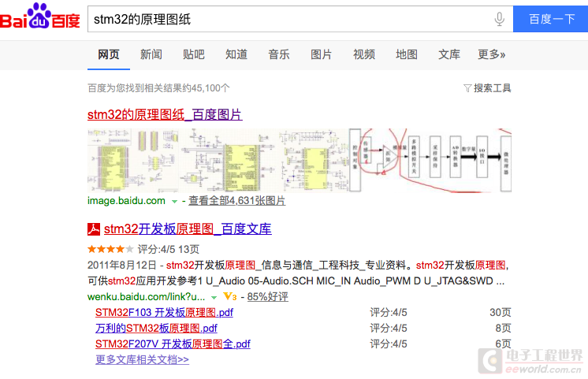Select the 网页 tab
The image size is (588, 379).
(x=108, y=54)
